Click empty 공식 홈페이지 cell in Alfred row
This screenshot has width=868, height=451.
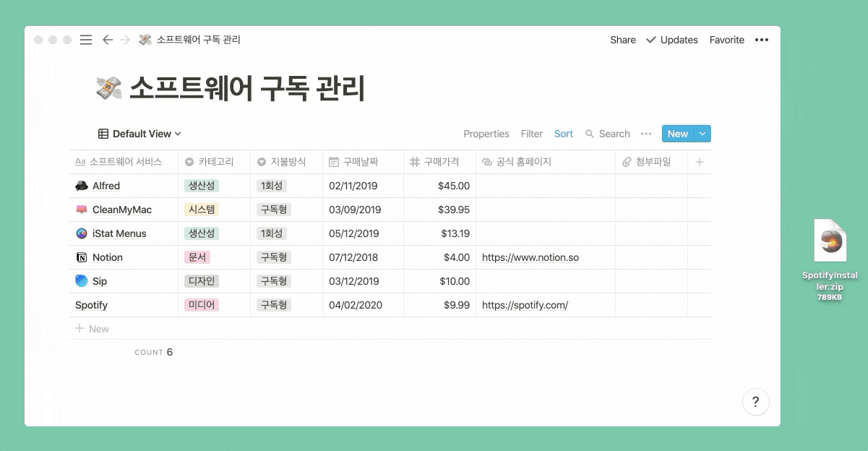click(x=546, y=186)
